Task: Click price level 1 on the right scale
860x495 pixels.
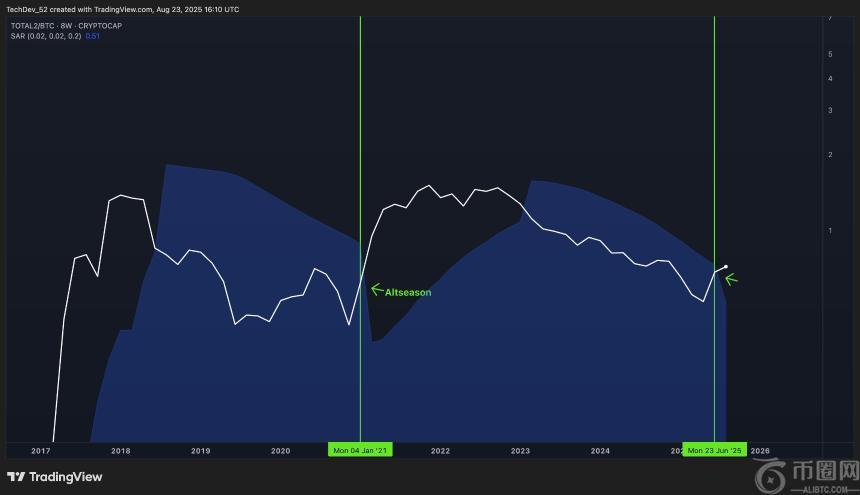Action: coord(830,231)
